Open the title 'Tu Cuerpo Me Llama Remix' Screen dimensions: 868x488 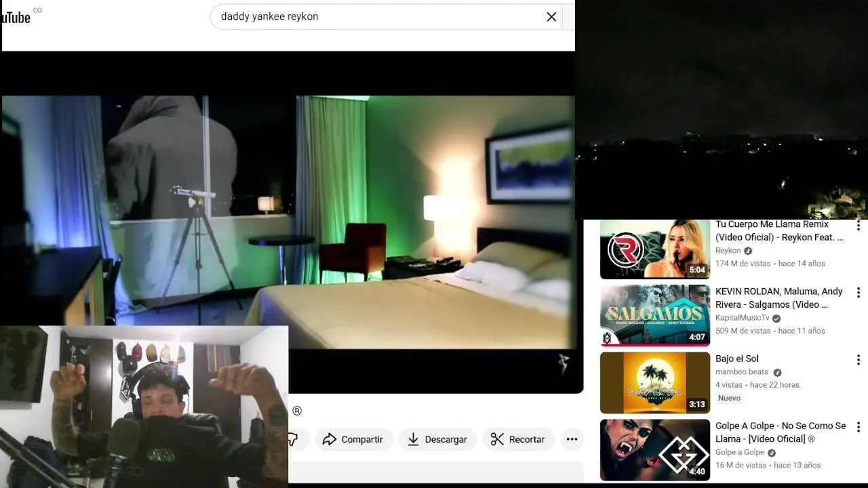click(x=779, y=230)
